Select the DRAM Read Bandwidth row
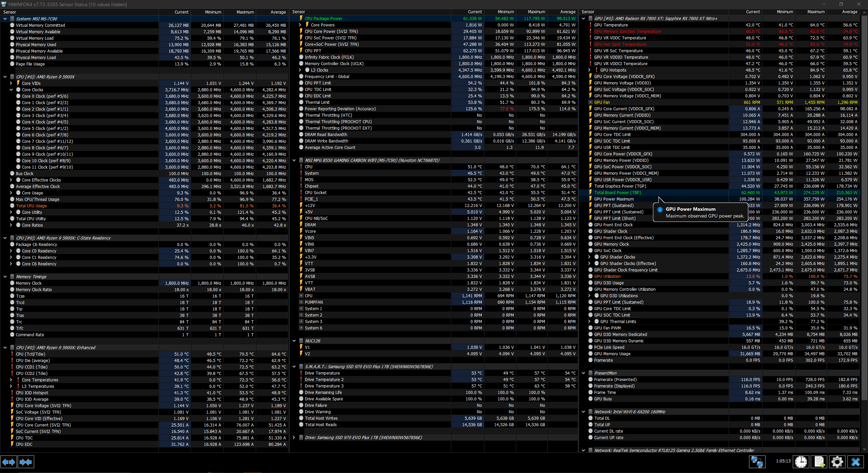Viewport: 868px width, 473px height. [x=433, y=134]
